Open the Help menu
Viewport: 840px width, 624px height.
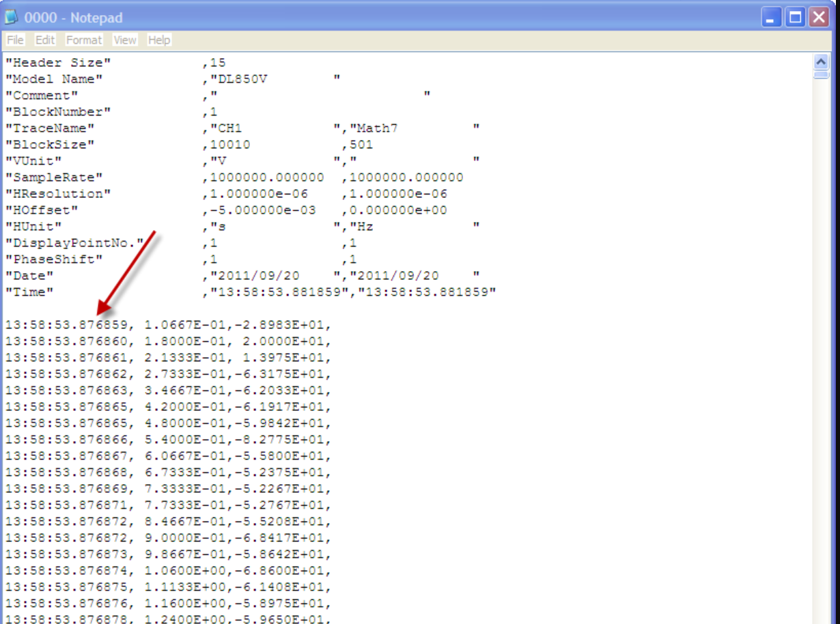click(x=159, y=40)
